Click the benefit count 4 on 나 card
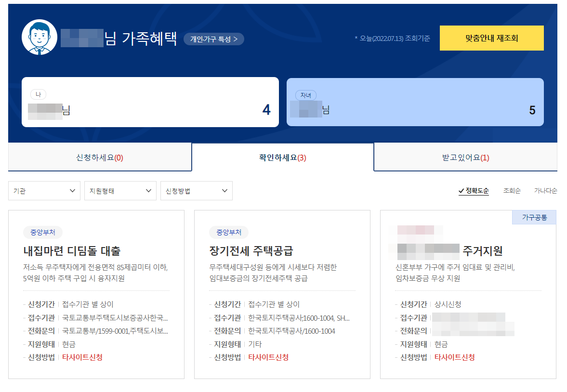 [x=266, y=110]
